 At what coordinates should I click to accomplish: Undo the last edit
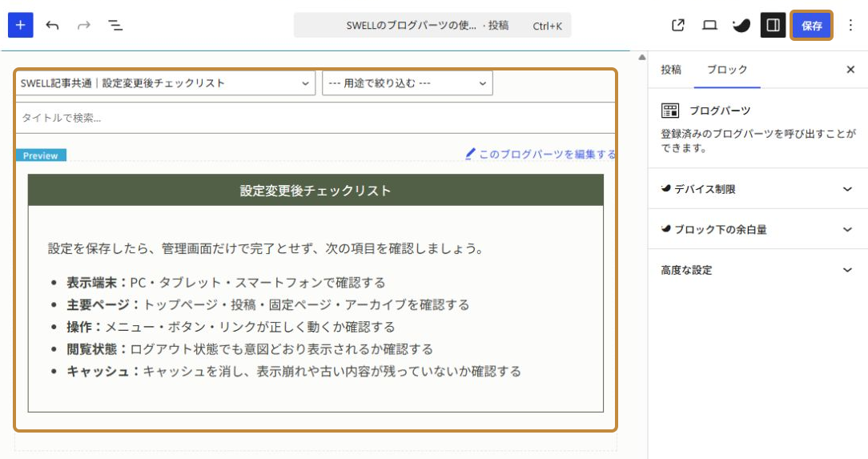(x=53, y=26)
